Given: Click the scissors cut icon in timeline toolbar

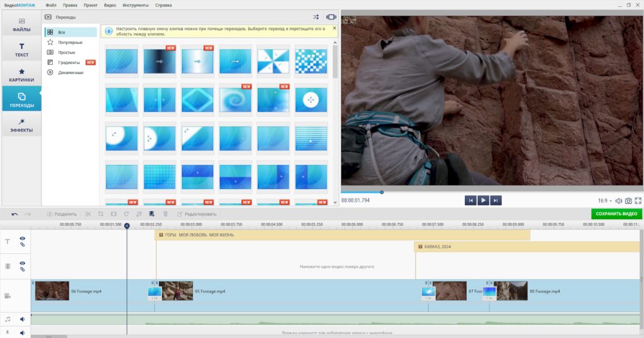Looking at the screenshot, I should (88, 214).
